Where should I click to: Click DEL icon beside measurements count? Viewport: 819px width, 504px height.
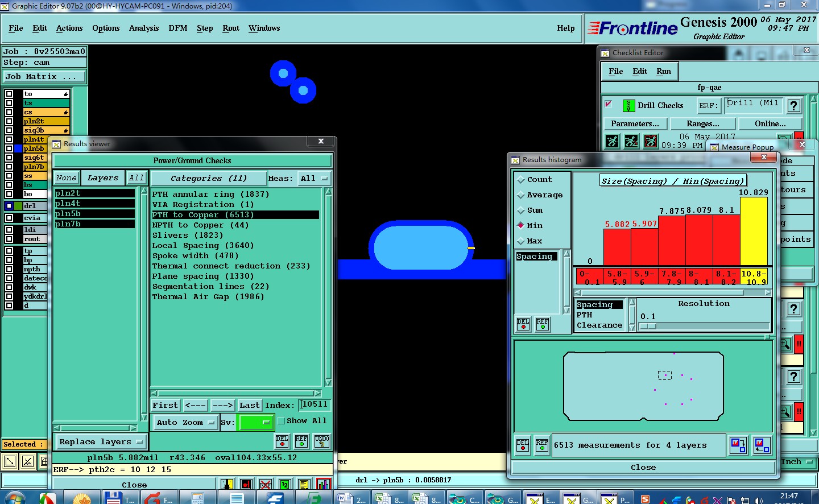523,445
